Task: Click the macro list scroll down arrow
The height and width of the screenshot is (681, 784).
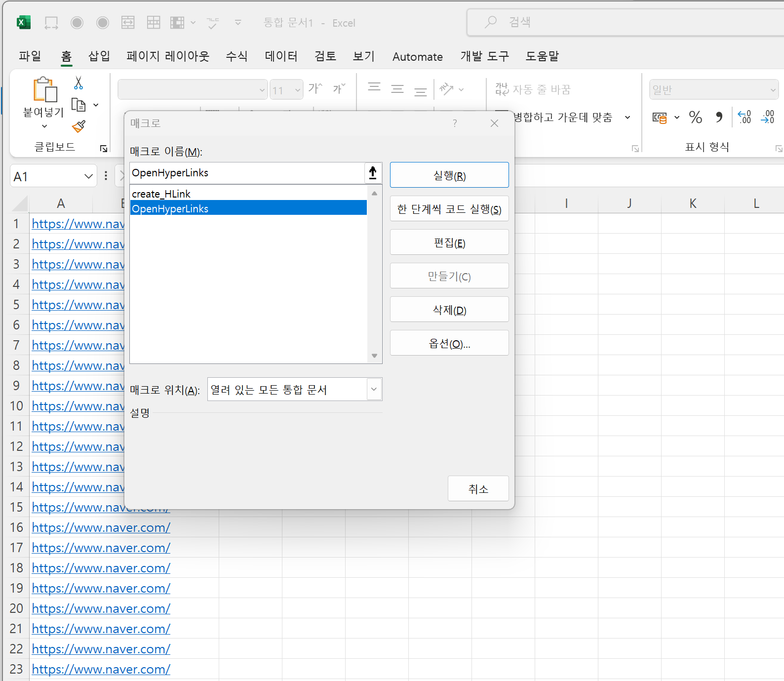Action: 375,356
